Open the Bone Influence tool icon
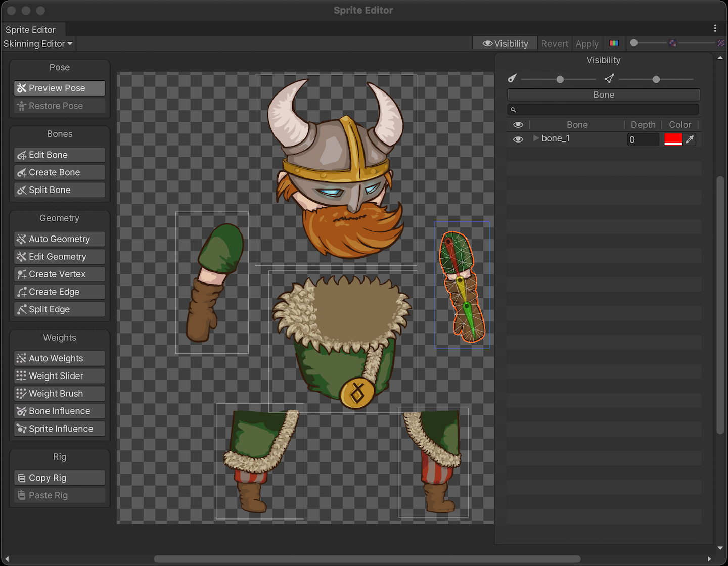This screenshot has height=566, width=728. (21, 411)
